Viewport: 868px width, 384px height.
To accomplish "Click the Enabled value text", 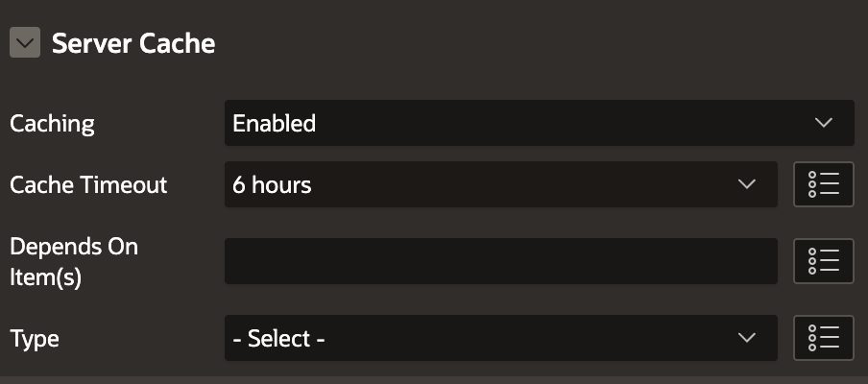I will click(275, 124).
